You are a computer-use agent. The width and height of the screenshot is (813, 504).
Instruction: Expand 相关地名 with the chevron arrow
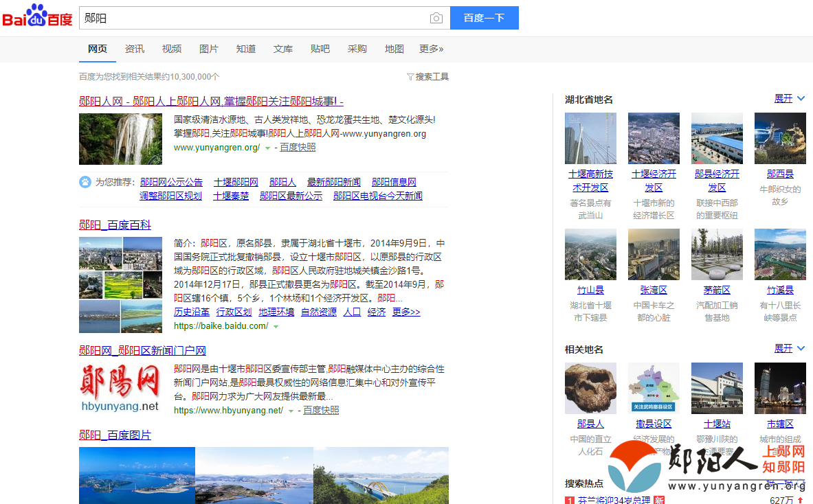click(x=801, y=349)
